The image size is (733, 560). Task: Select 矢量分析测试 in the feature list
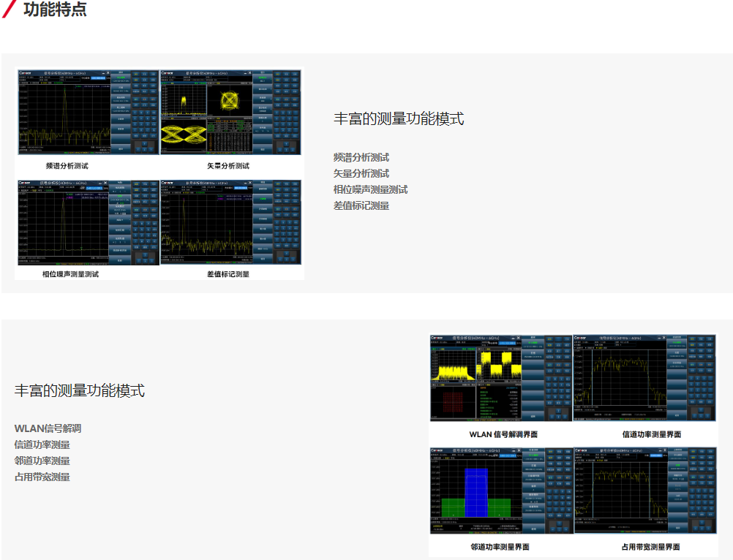tap(361, 173)
